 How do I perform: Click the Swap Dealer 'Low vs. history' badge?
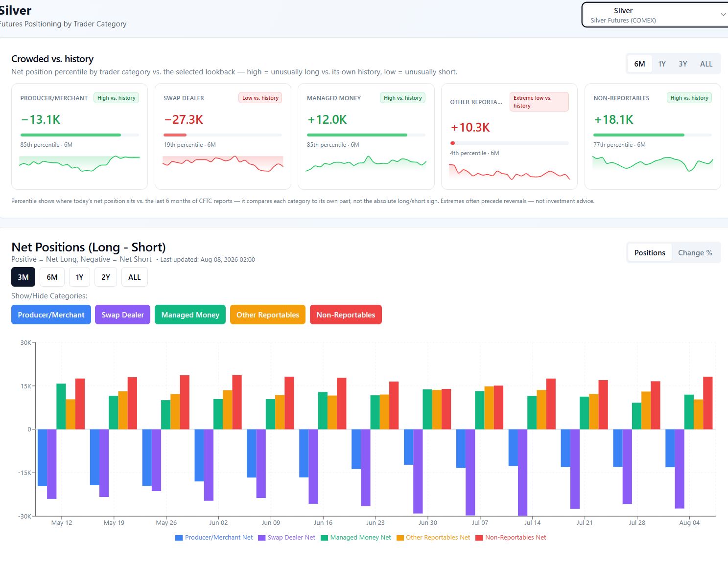(x=260, y=98)
